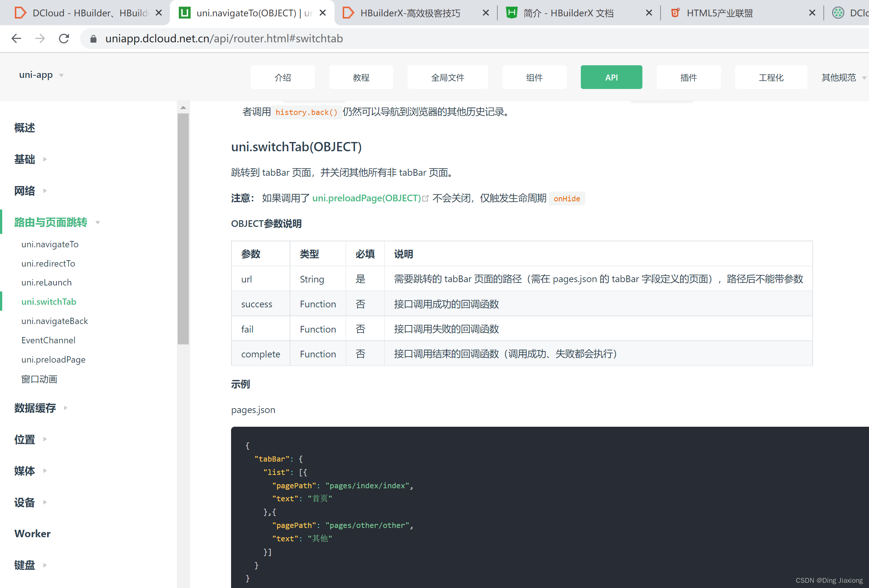Screen dimensions: 869x588
Task: Reload the current page
Action: tap(64, 39)
